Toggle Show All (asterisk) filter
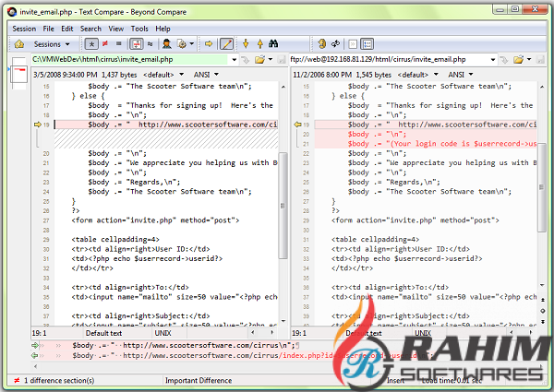Screen dimensions: 554x392 point(91,44)
